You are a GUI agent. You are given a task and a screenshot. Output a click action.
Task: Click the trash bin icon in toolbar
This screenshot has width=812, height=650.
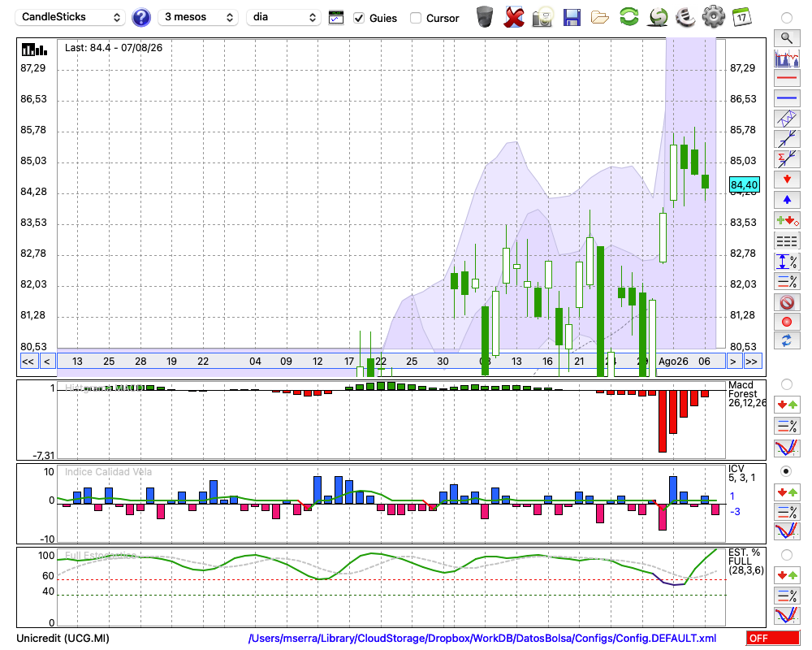tap(485, 16)
